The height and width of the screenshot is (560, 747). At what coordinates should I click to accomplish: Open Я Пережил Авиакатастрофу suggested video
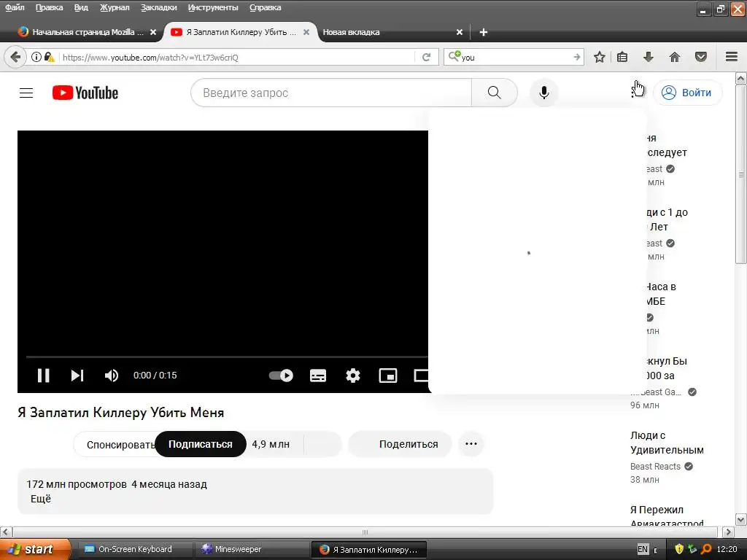pos(667,516)
